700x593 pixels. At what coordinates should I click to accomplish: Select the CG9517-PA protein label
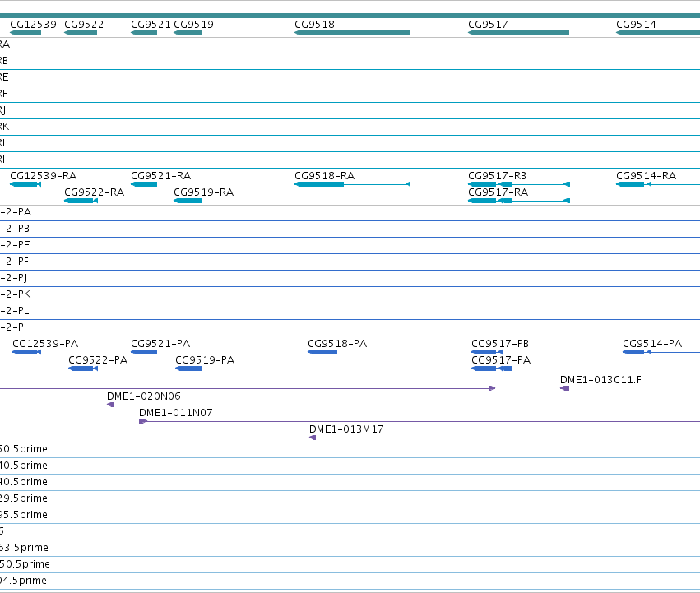pos(501,360)
